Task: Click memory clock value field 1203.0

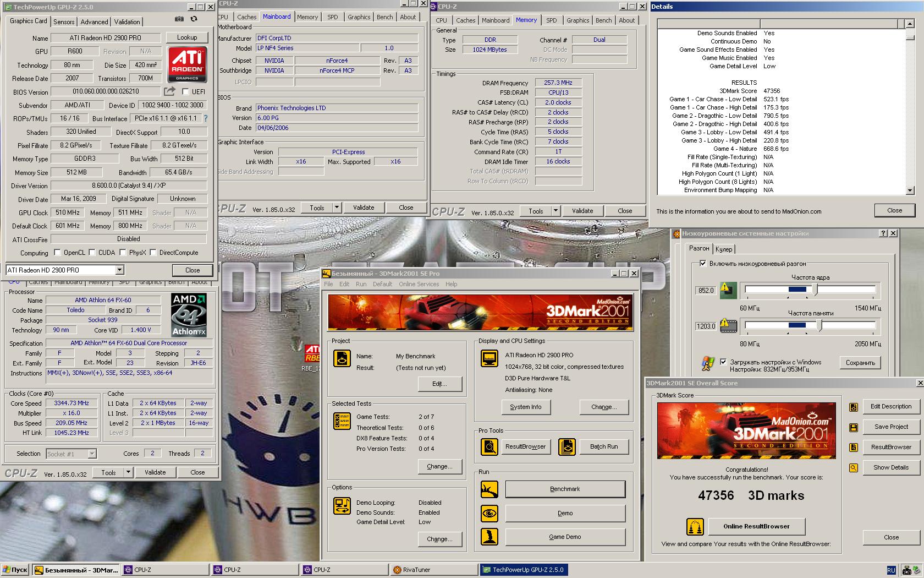Action: pos(706,326)
